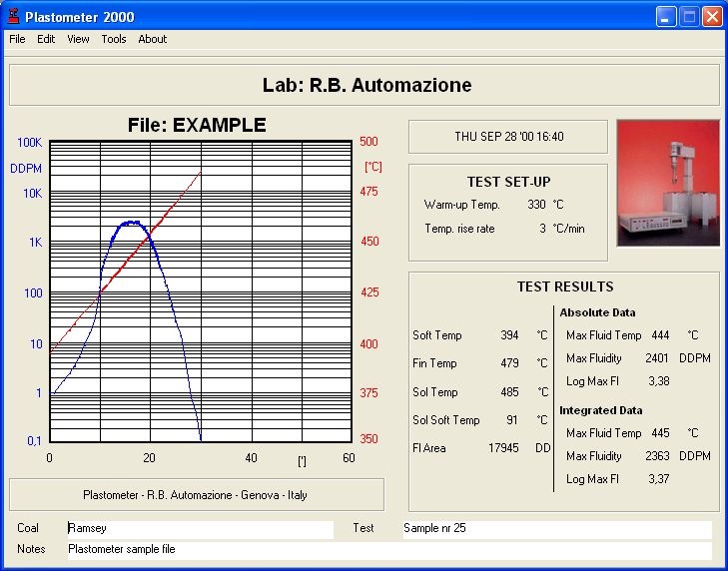Screen dimensions: 728x571
Task: Open the File menu
Action: tap(17, 39)
